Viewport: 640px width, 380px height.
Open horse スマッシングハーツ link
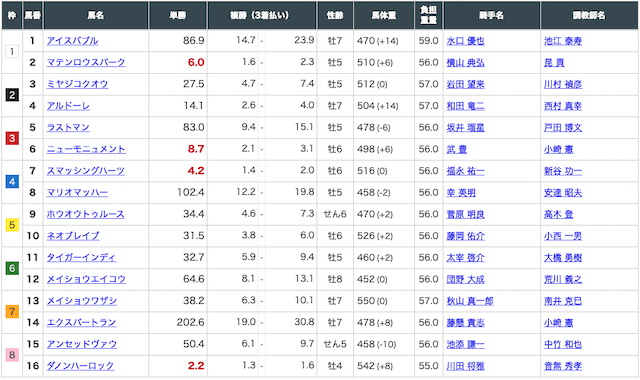coord(86,171)
